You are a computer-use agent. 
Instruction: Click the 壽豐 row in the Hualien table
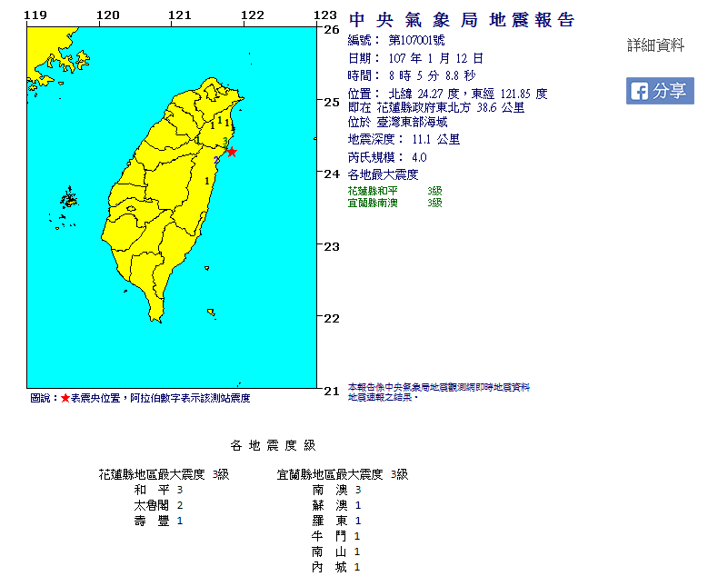(159, 520)
